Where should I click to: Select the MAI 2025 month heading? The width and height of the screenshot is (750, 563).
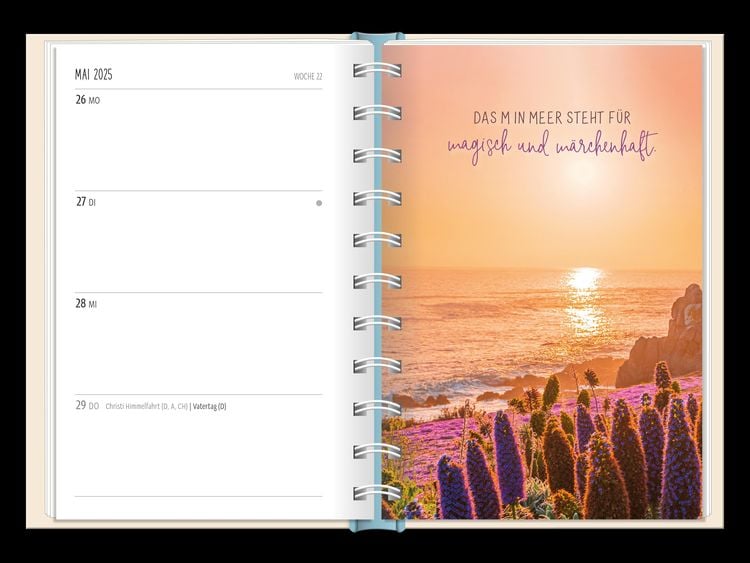pyautogui.click(x=94, y=75)
